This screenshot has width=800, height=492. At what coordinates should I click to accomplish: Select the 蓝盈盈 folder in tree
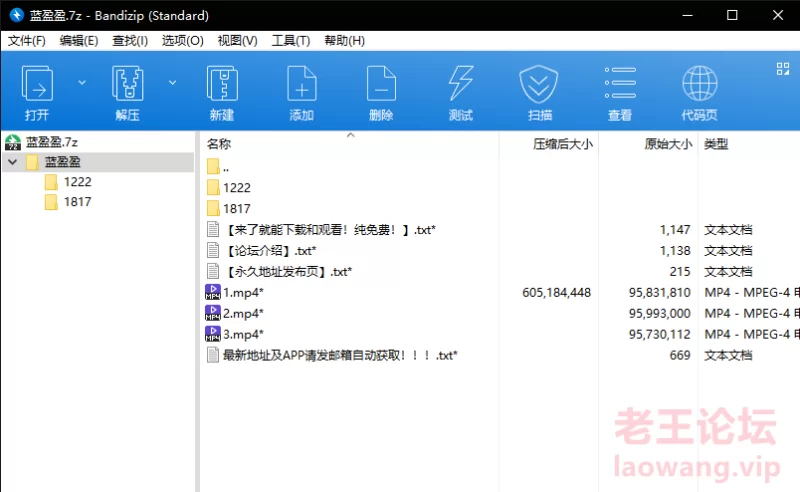[62, 162]
